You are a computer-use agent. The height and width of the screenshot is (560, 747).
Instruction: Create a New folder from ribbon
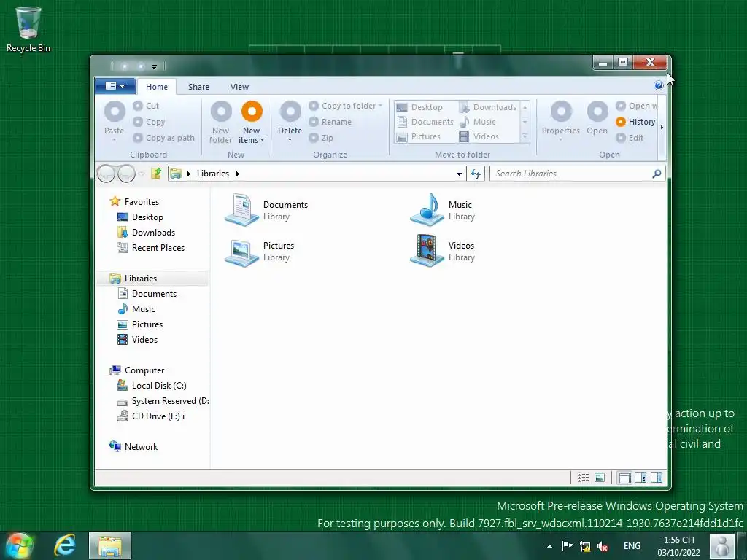(x=220, y=122)
